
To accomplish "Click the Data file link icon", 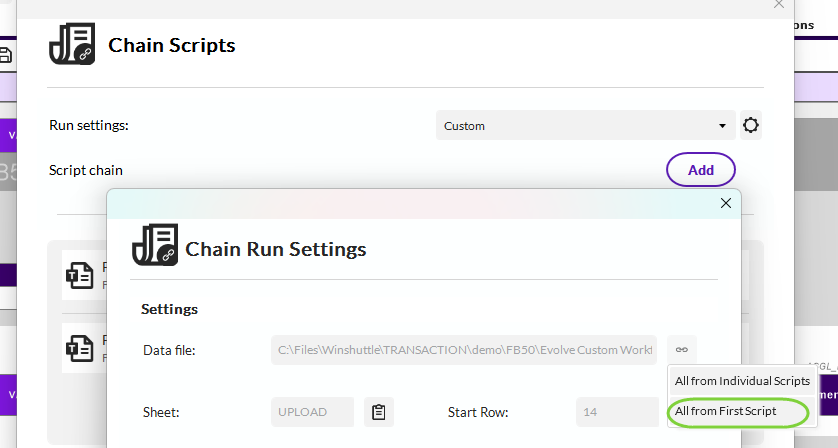I will (681, 350).
